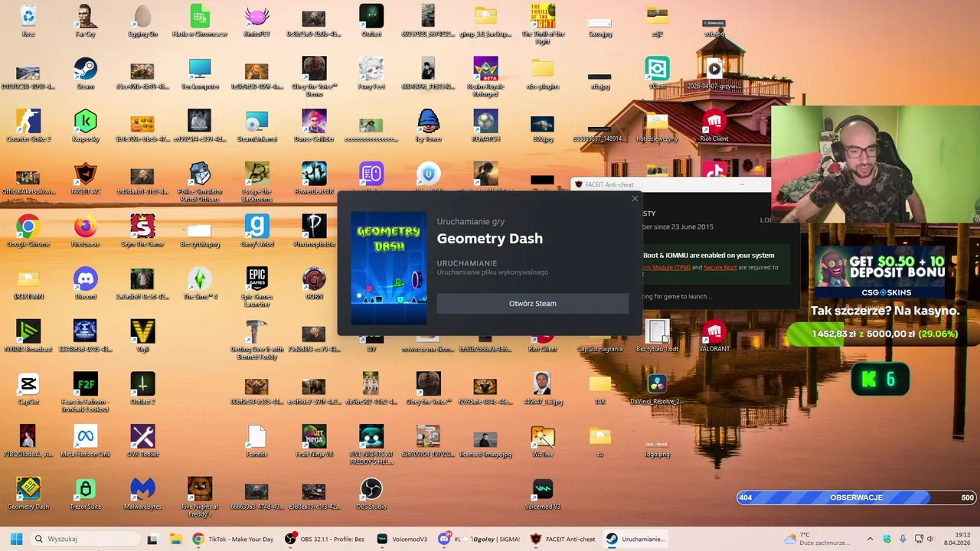Launch the NVIDIA Broadcast shortcut
980x551 pixels.
[x=28, y=336]
